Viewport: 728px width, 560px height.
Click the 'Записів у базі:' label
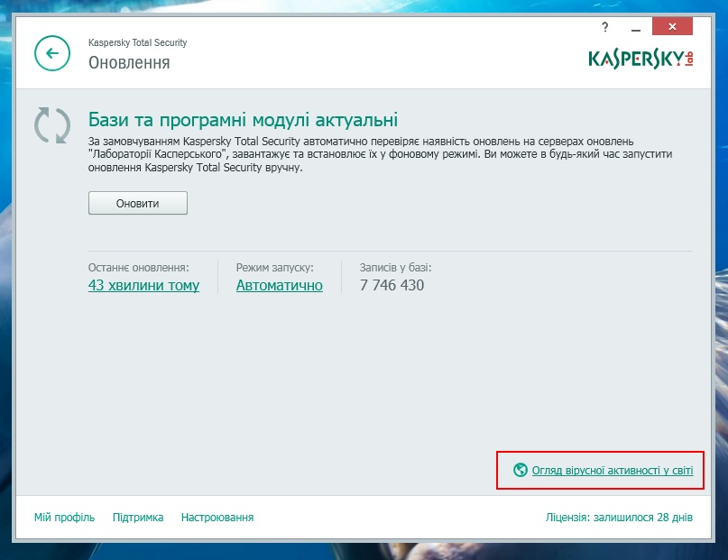point(395,268)
